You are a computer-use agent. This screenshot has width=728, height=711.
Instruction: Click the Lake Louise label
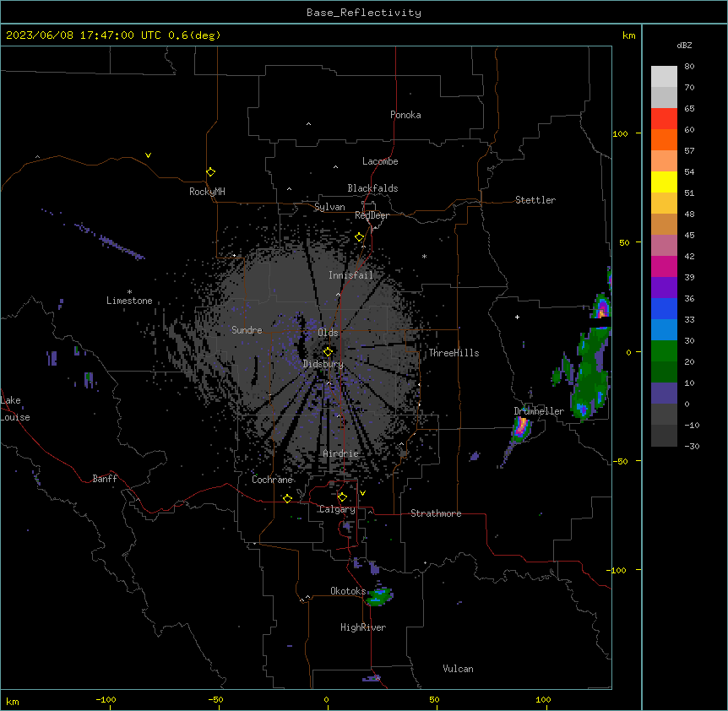[15, 409]
